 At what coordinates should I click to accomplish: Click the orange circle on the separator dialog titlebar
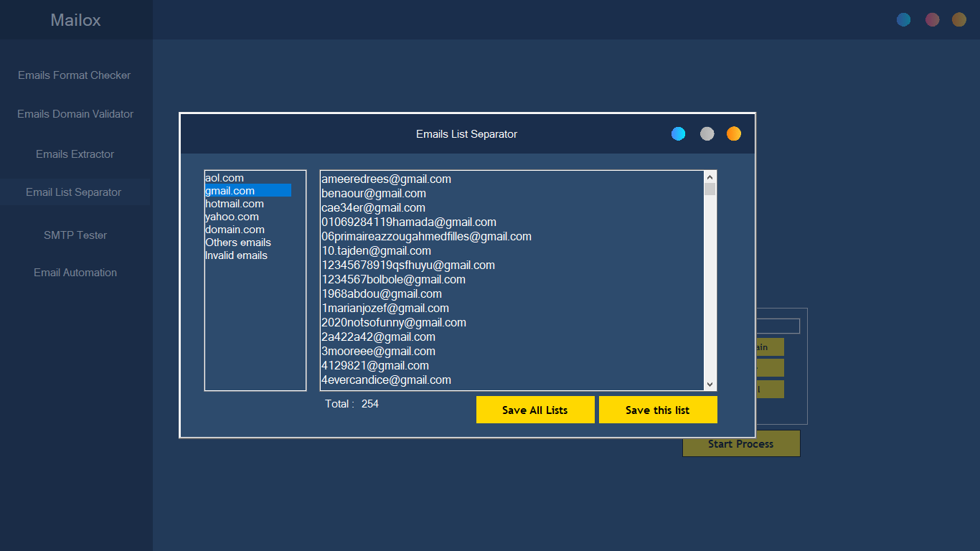(x=733, y=133)
